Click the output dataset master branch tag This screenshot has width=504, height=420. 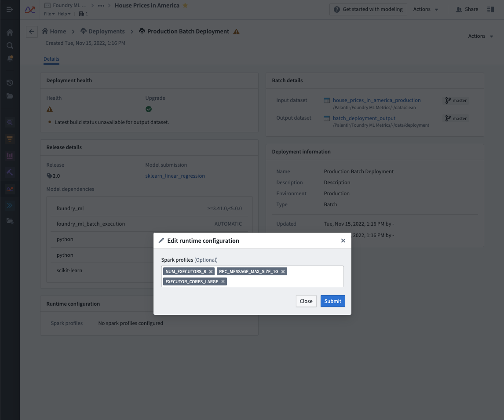click(456, 119)
